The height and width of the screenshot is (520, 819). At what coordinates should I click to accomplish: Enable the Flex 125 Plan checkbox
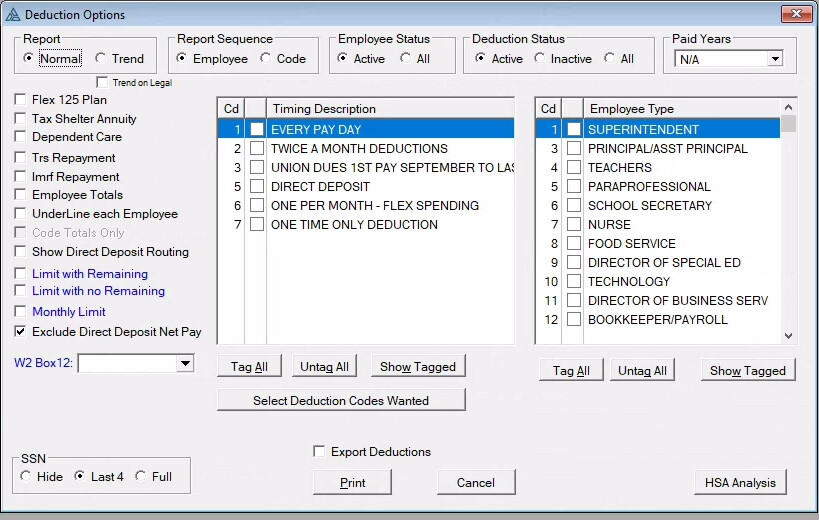click(x=21, y=100)
